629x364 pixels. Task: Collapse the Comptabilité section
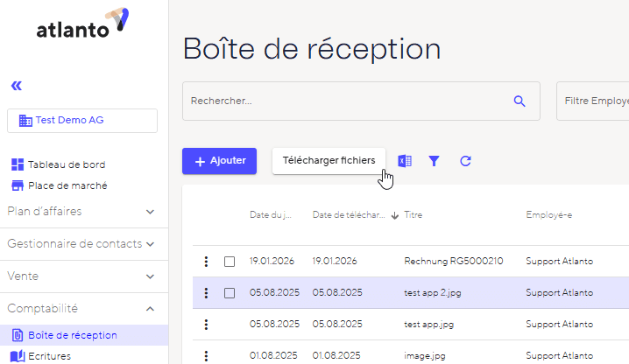[150, 309]
